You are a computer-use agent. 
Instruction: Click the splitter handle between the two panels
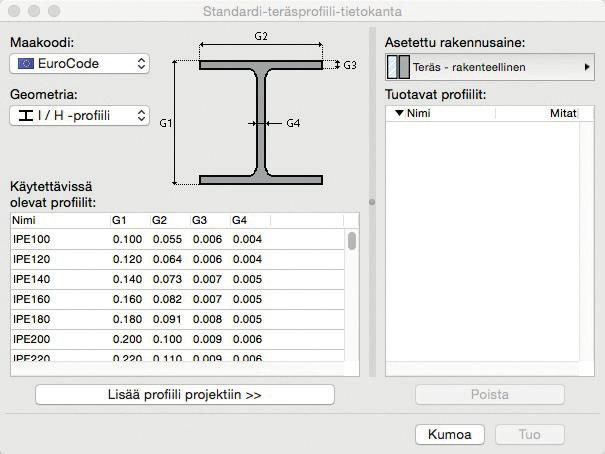pos(372,202)
